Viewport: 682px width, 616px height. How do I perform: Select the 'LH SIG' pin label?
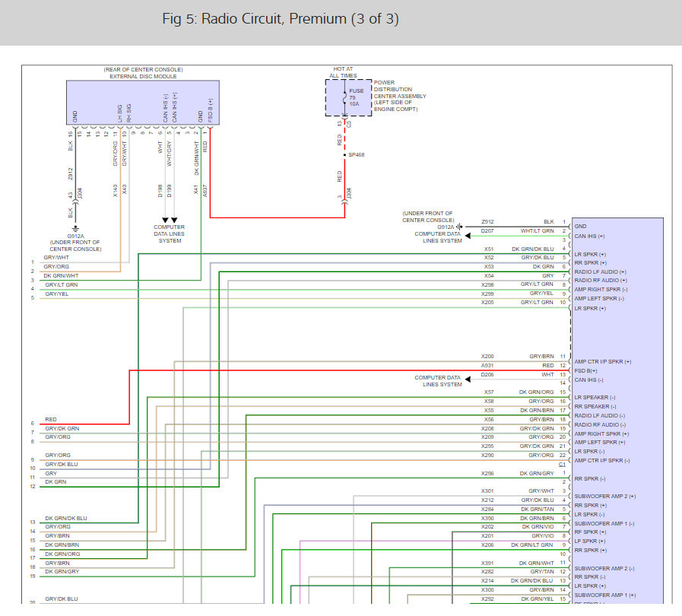click(119, 113)
